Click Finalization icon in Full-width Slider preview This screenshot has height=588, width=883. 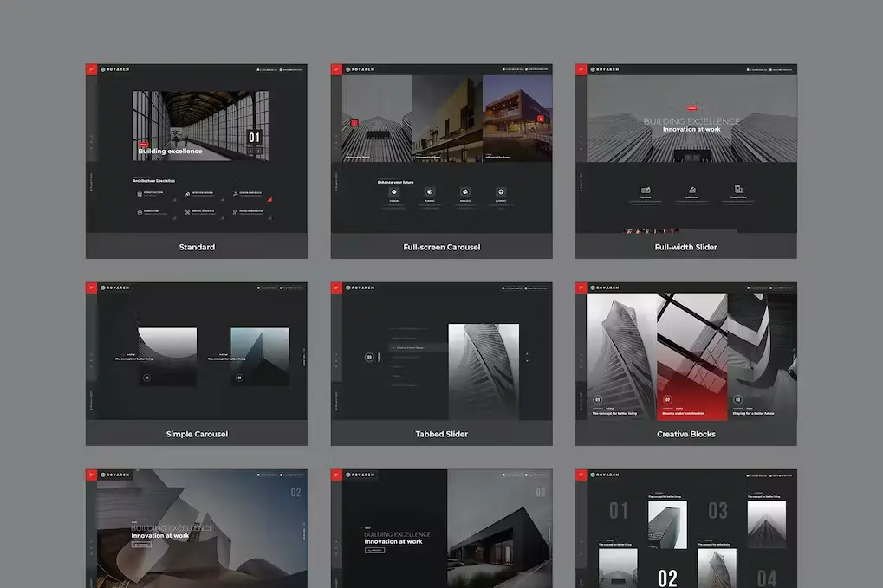click(x=737, y=189)
